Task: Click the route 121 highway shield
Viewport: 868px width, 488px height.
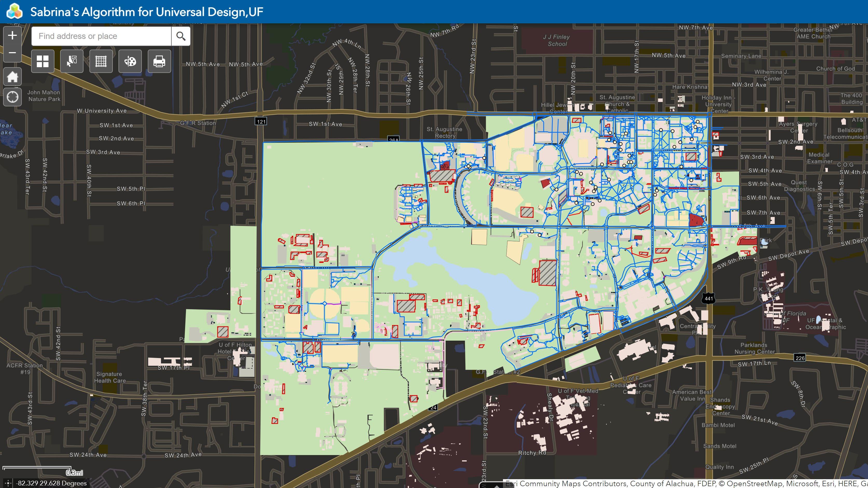Action: point(261,121)
